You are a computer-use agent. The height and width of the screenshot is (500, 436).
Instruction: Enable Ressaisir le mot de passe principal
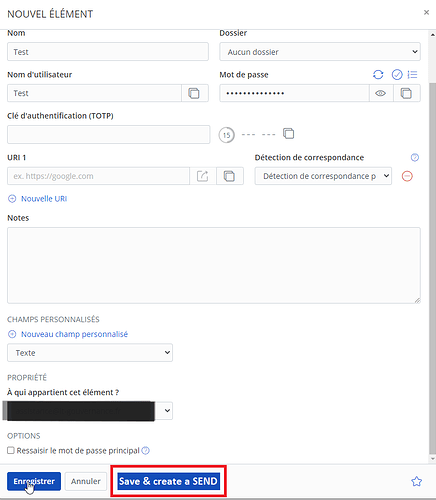pyautogui.click(x=11, y=450)
